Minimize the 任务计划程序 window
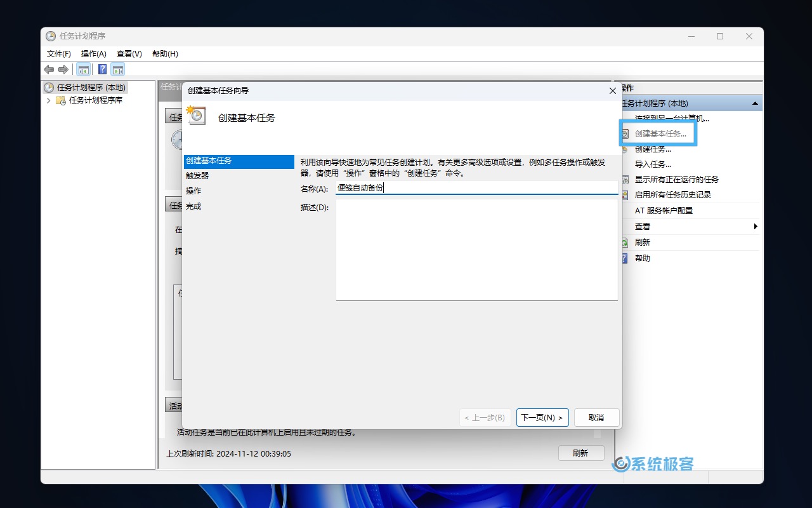812x508 pixels. pyautogui.click(x=691, y=36)
